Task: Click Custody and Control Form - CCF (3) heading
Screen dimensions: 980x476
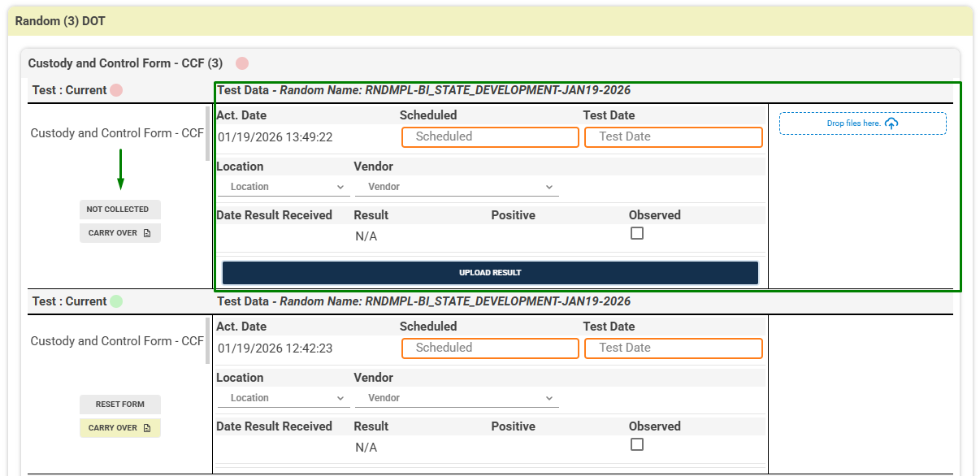Action: (125, 63)
